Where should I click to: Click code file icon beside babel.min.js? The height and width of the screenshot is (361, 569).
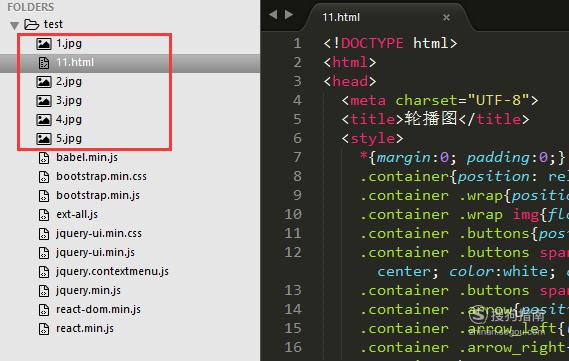(x=44, y=158)
